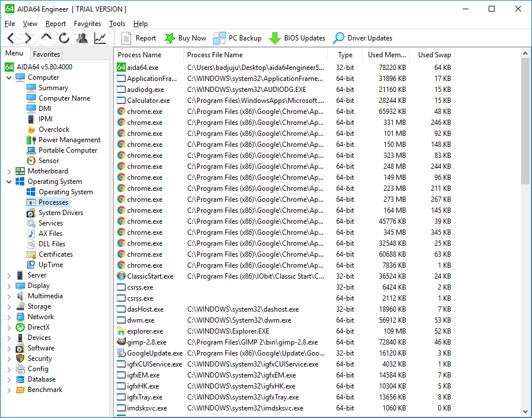Select Processes in the tree
This screenshot has height=418, width=532.
pos(47,202)
